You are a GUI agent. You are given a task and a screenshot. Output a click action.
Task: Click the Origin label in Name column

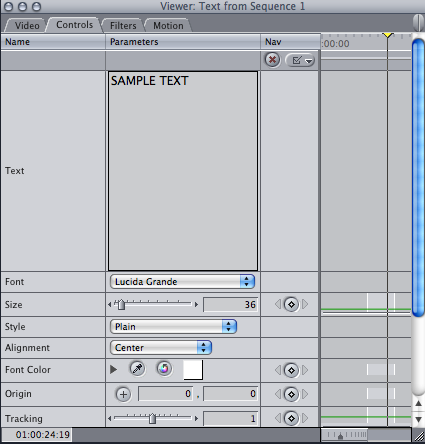[18, 394]
